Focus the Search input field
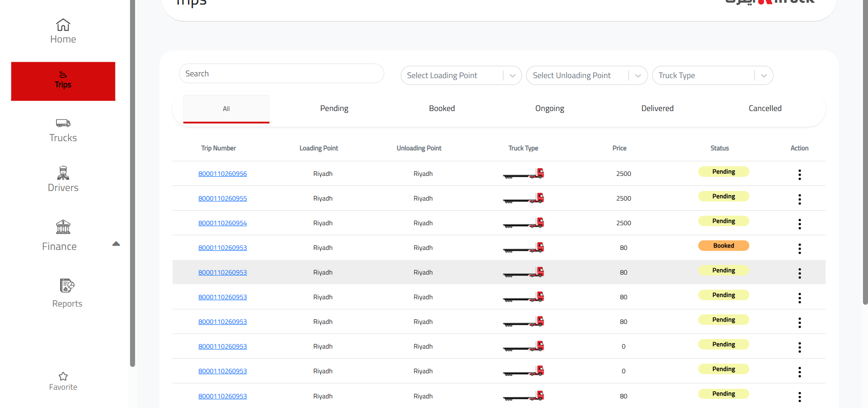 click(x=281, y=74)
